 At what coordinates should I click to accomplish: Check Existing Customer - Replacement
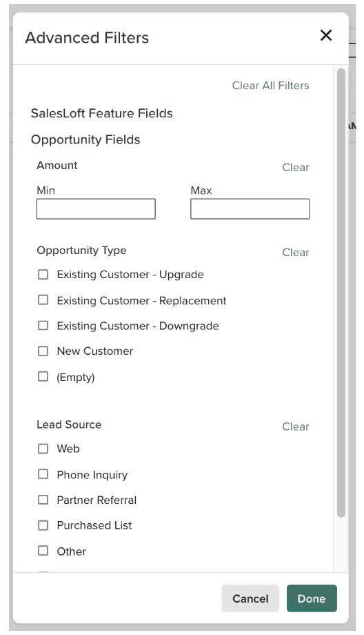(x=43, y=300)
